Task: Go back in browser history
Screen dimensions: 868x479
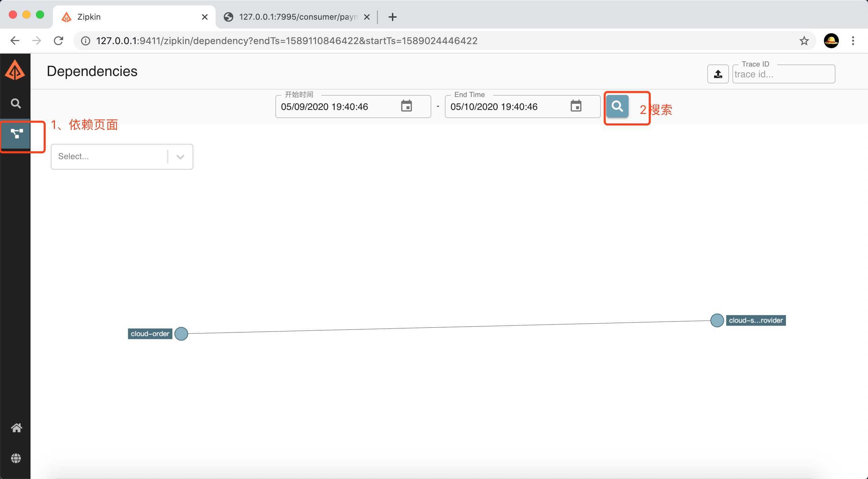Action: coord(15,41)
